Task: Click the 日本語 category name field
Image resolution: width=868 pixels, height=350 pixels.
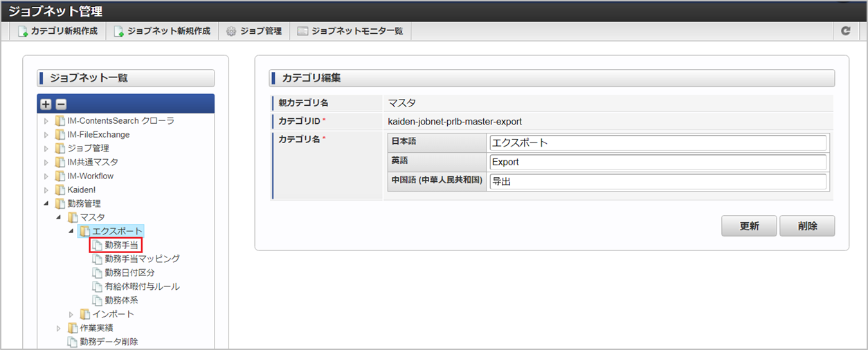Action: point(658,143)
